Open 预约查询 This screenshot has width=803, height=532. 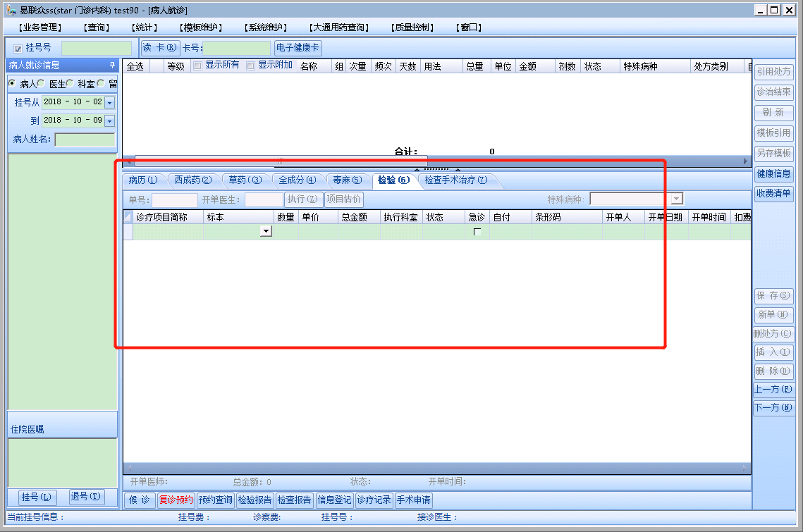click(216, 500)
